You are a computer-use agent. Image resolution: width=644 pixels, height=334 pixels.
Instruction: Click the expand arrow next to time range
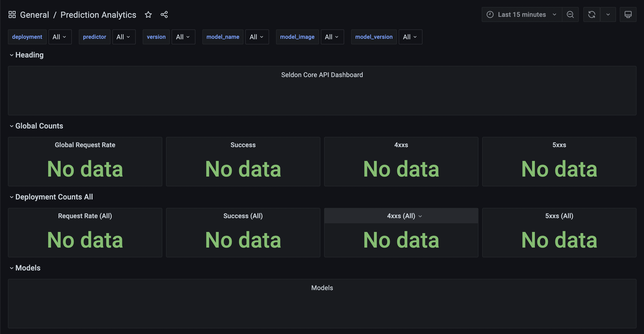pos(554,14)
